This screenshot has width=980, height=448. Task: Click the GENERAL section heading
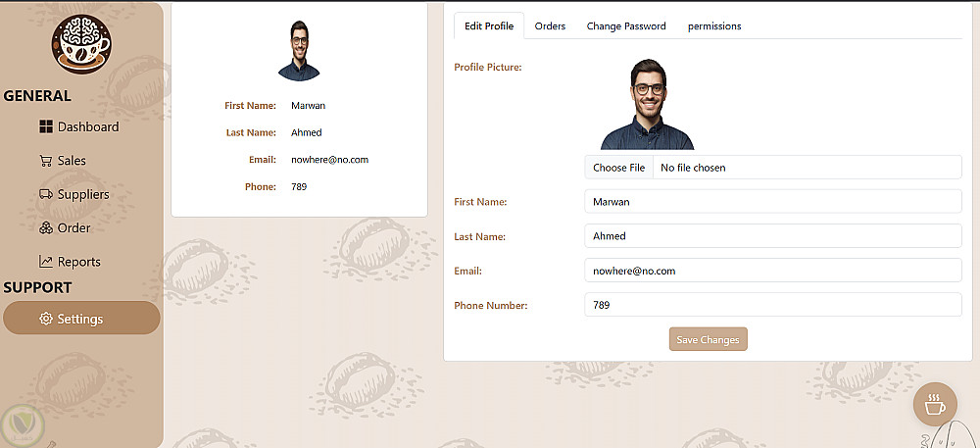point(37,96)
